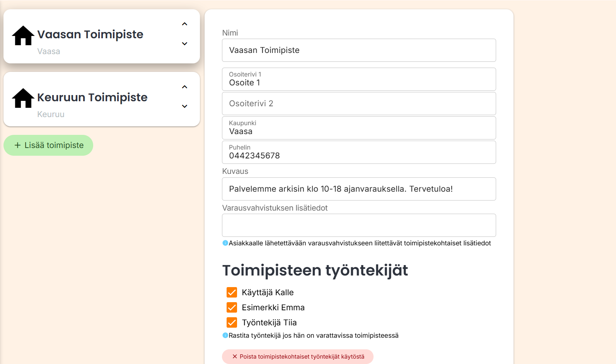This screenshot has width=616, height=364.
Task: Focus the Nimi input field
Action: point(358,50)
